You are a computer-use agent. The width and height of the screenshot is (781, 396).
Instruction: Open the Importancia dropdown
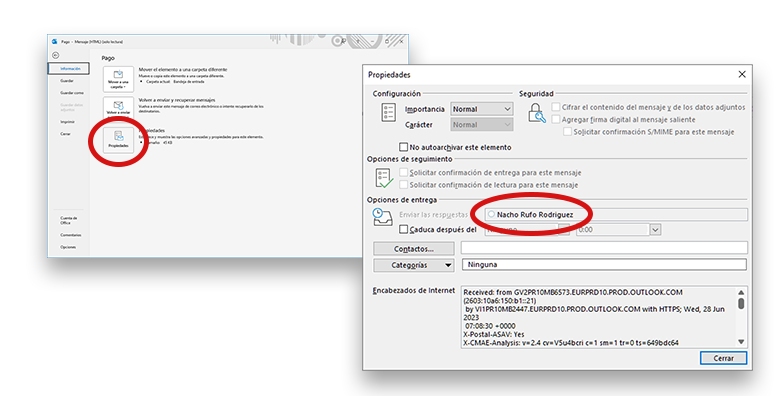tap(482, 109)
